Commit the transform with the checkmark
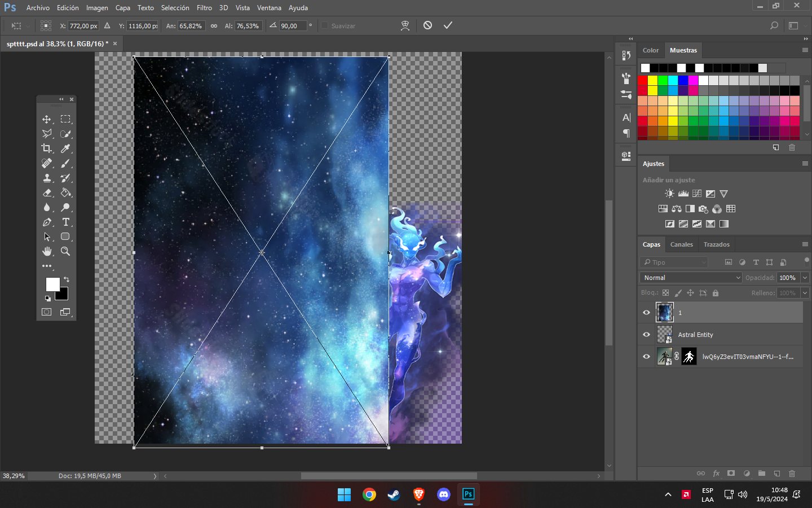The image size is (812, 508). click(448, 25)
